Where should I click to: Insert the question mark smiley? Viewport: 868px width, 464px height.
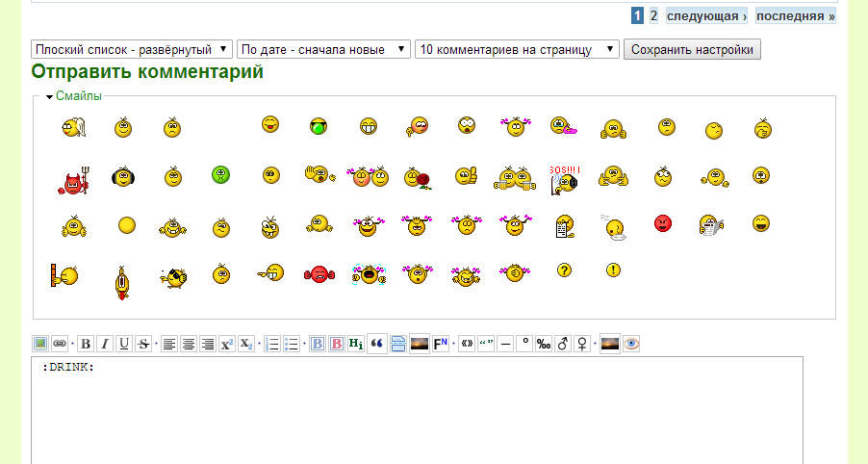(564, 271)
